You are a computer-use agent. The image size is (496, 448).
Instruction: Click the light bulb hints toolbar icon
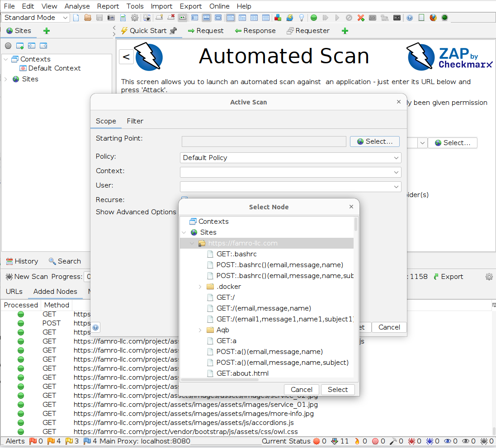tap(301, 18)
